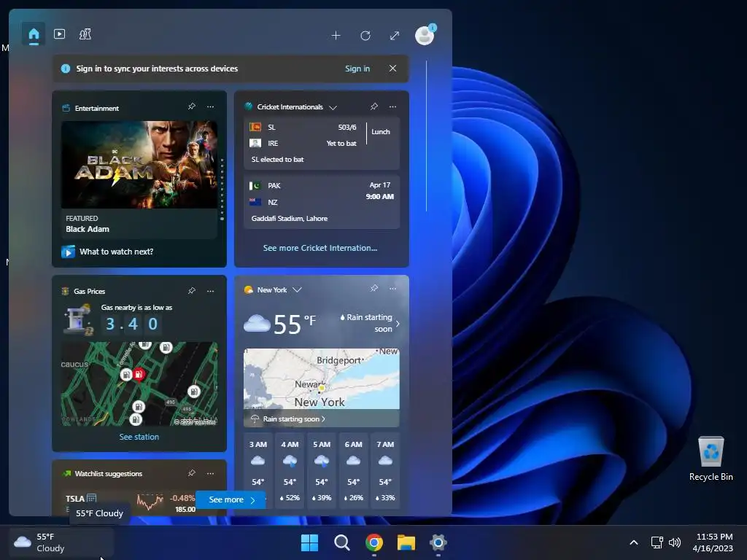
Task: Click the 55 °F temperature reading
Action: pos(294,324)
